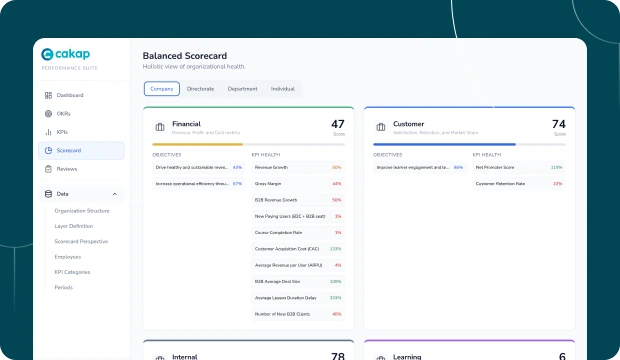This screenshot has width=620, height=360.
Task: Click the Scorecard pie chart icon
Action: [x=48, y=150]
